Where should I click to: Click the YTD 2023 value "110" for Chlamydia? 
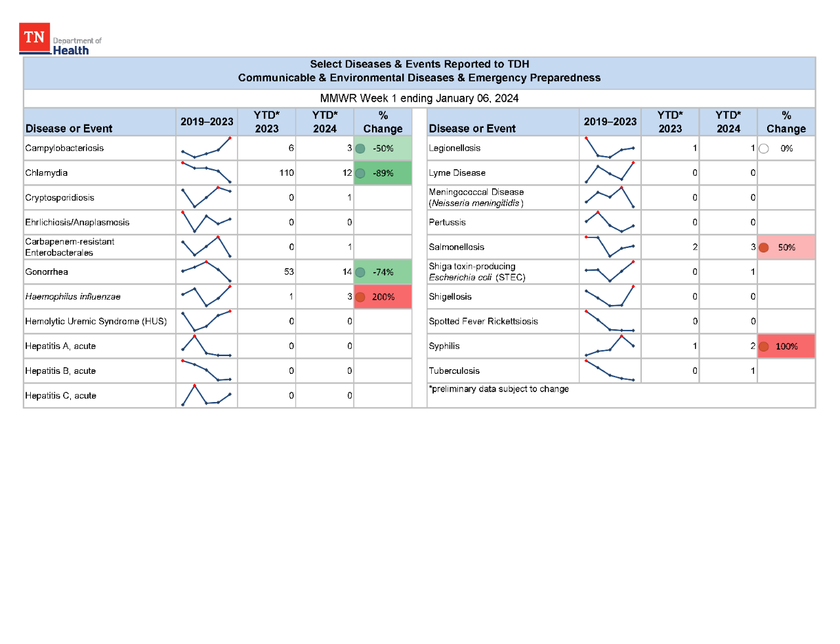pos(287,173)
